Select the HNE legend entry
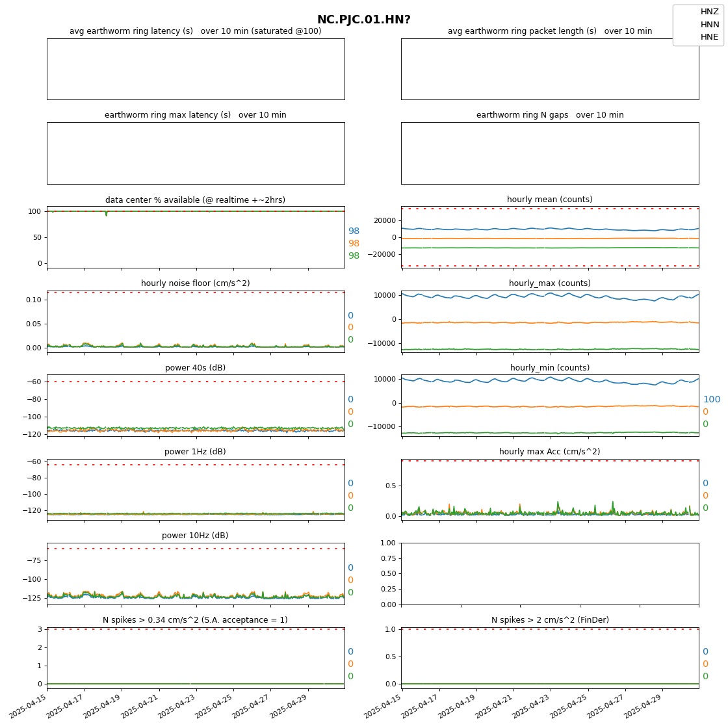The width and height of the screenshot is (728, 728). point(709,37)
